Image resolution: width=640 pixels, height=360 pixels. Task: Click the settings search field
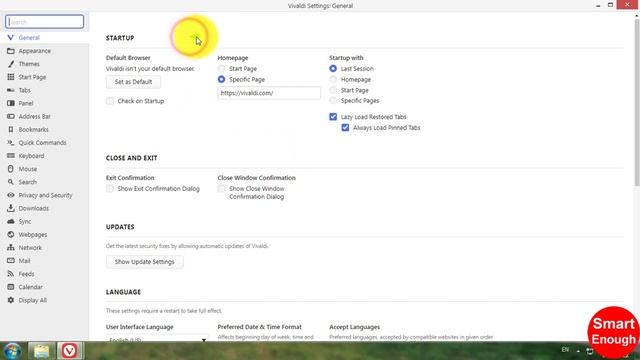tap(44, 22)
